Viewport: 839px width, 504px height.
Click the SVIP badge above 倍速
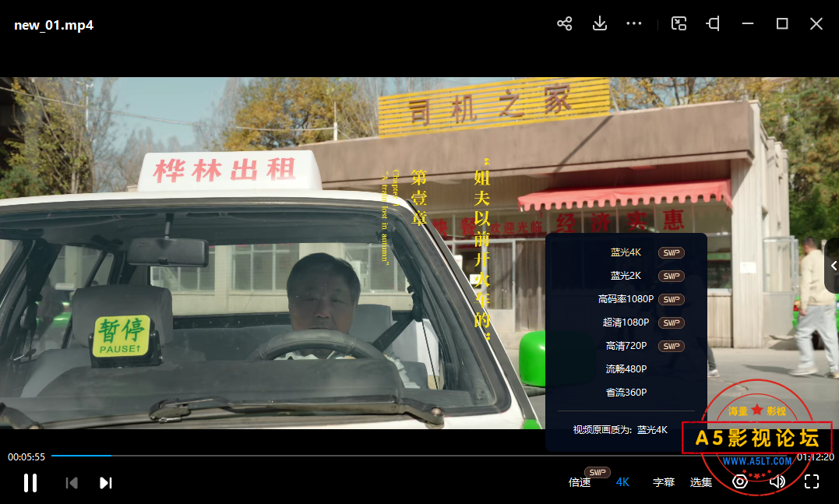point(598,472)
